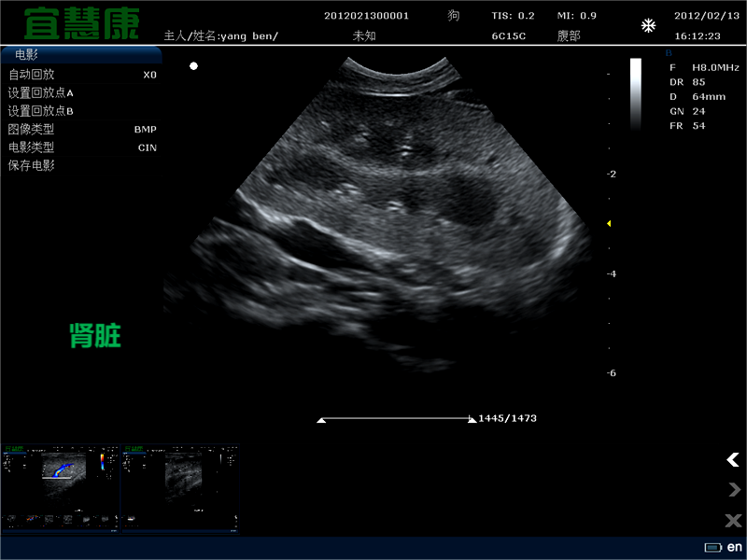
Task: Click the grayscale bar beside the scan
Action: pos(635,93)
